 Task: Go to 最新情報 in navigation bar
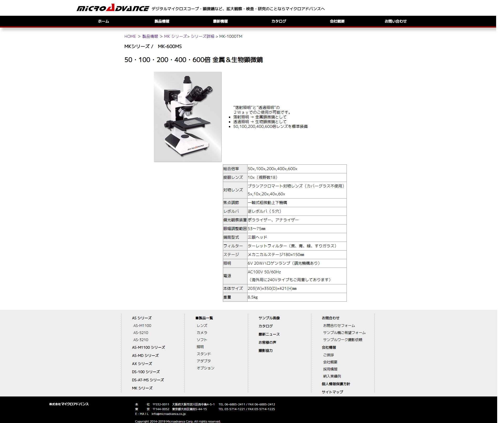click(x=220, y=21)
